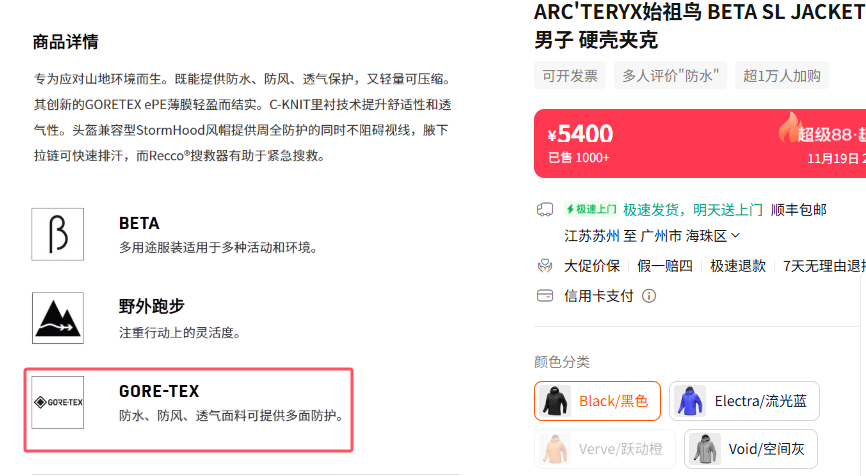Open the credit card payment info icon

(x=649, y=296)
